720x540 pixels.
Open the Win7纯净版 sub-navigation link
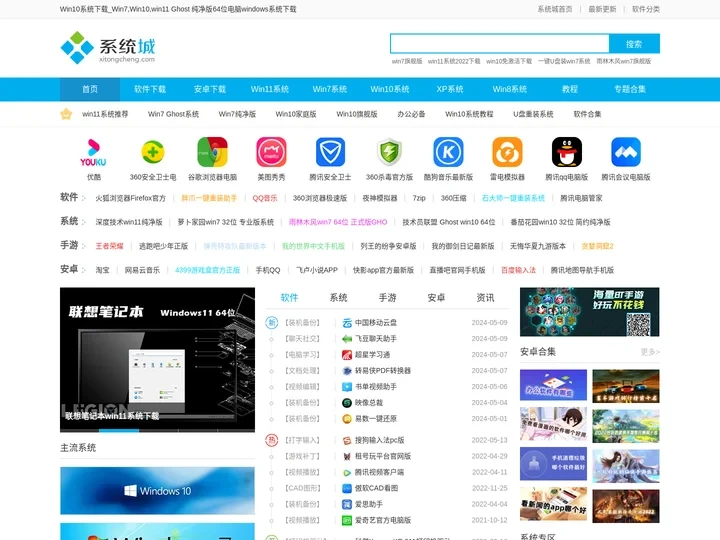237,114
